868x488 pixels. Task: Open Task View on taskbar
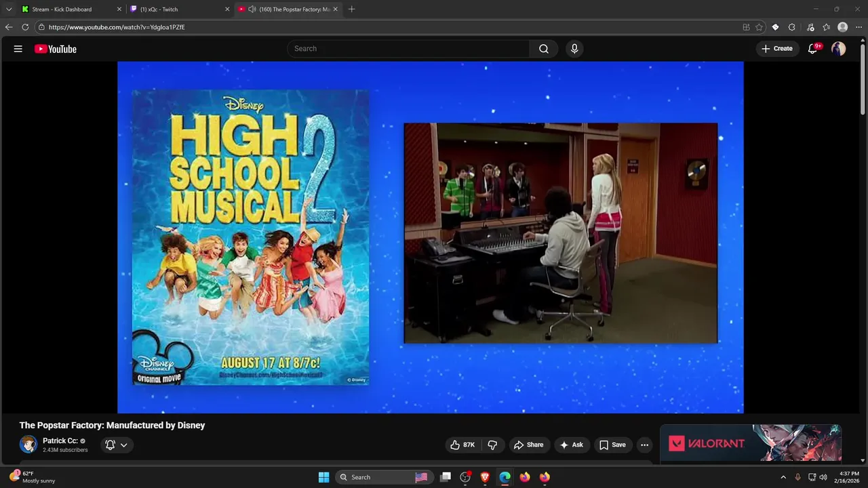(446, 477)
